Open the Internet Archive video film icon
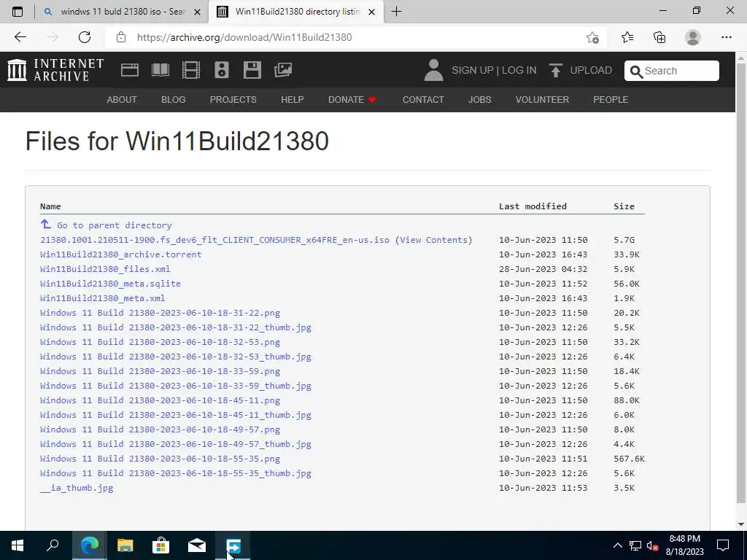The image size is (747, 560). coord(190,70)
